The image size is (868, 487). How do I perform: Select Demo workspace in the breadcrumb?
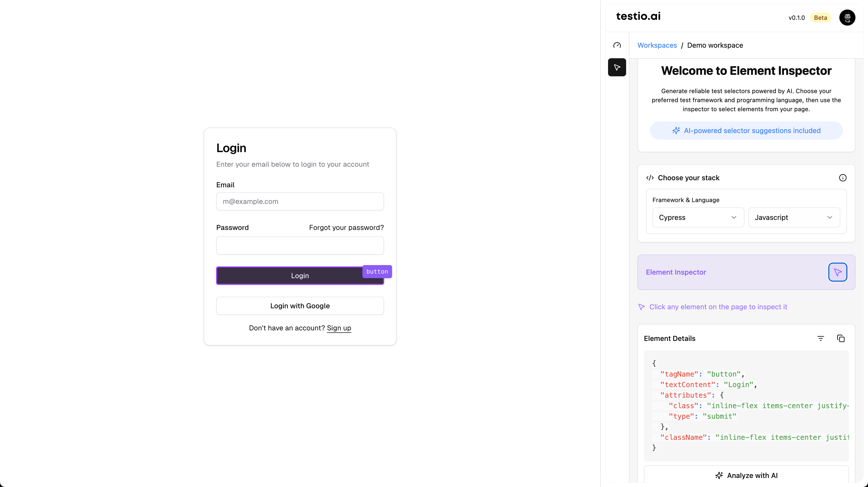[x=715, y=45]
